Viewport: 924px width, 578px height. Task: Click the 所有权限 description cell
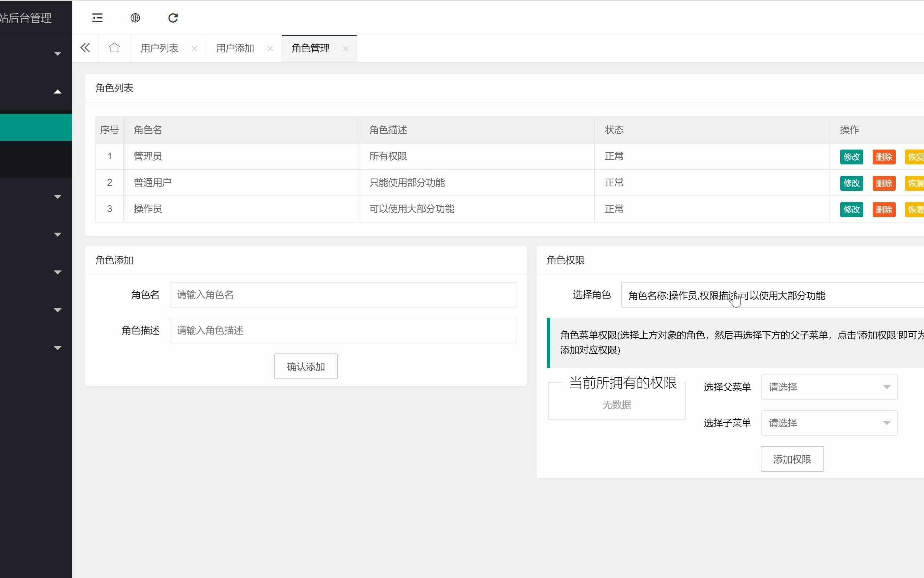point(476,156)
